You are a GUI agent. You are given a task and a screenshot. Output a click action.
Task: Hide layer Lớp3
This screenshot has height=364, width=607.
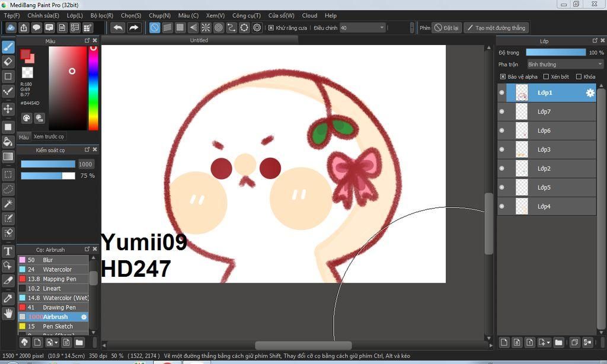[501, 149]
